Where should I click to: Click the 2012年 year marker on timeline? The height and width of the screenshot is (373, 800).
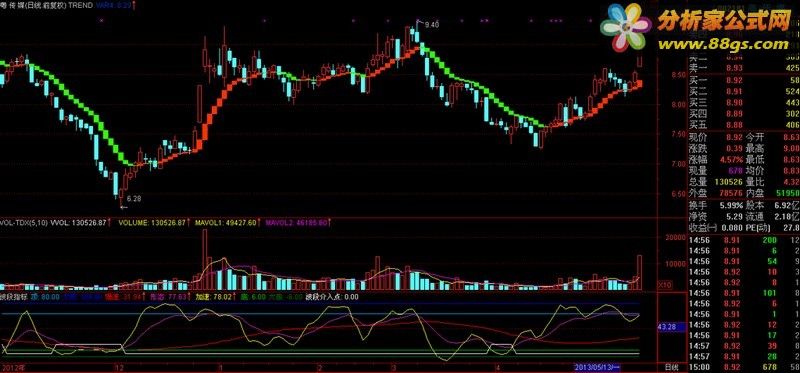pos(13,367)
